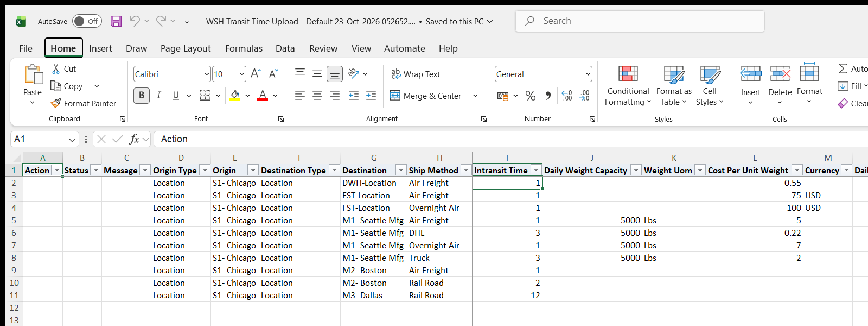Image resolution: width=868 pixels, height=326 pixels.
Task: Click the Format Painter brush
Action: click(x=56, y=103)
